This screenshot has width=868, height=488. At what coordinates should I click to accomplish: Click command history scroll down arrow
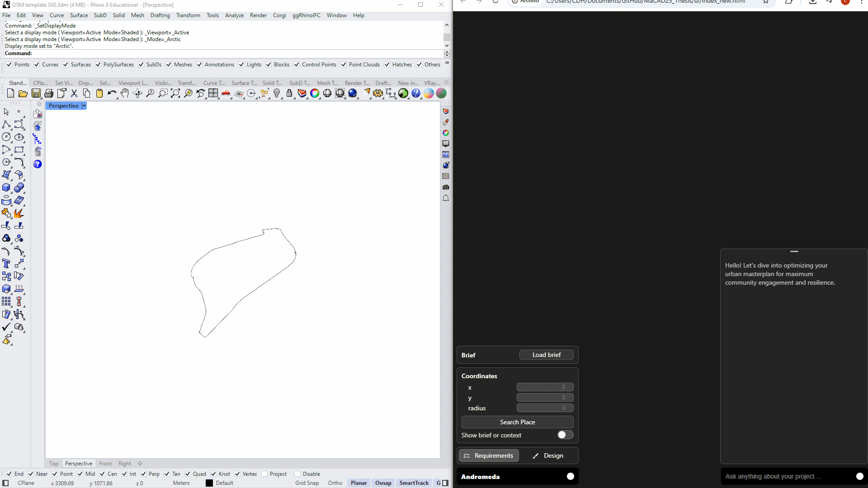click(447, 46)
